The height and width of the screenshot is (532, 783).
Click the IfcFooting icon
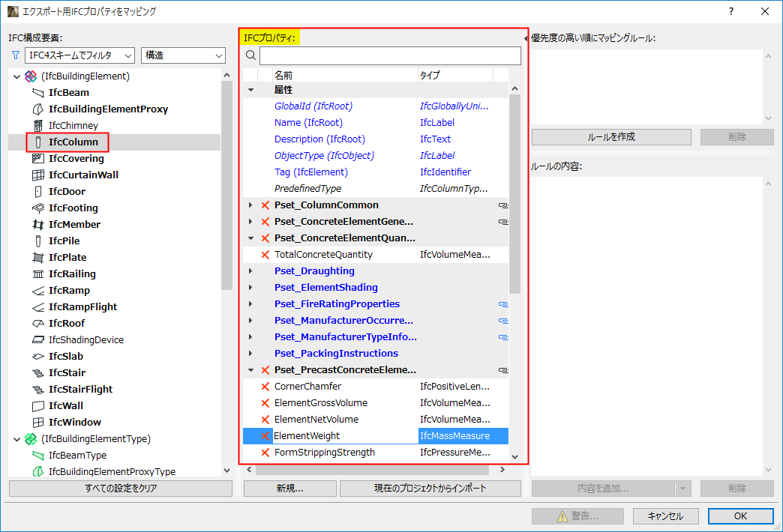(x=38, y=208)
